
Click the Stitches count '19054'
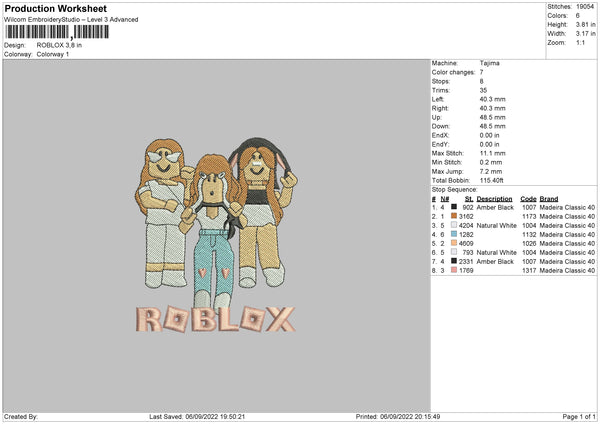pos(585,7)
